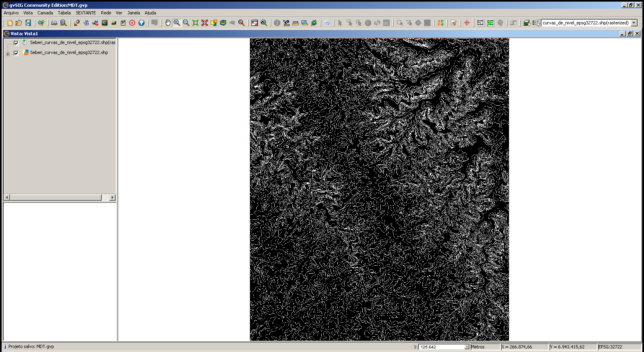Open the help question mark icon
Viewport: 644px width, 352px height.
click(x=141, y=23)
